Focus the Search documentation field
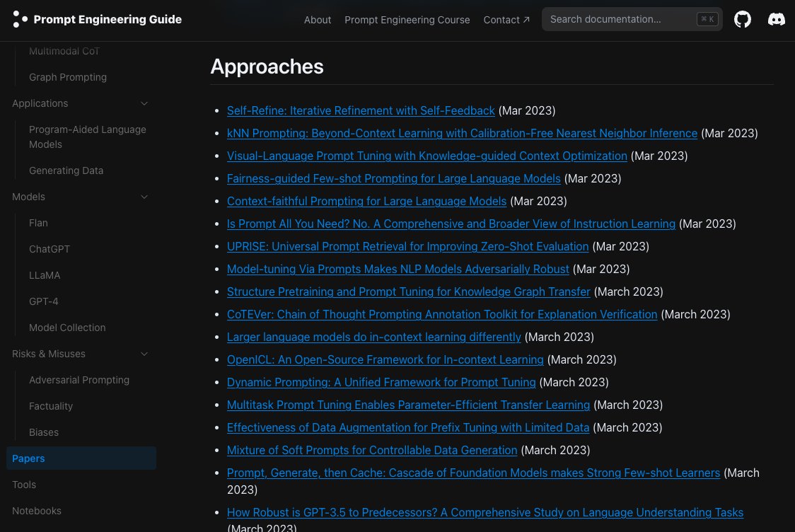Screen dimensions: 795x532 click(632, 19)
